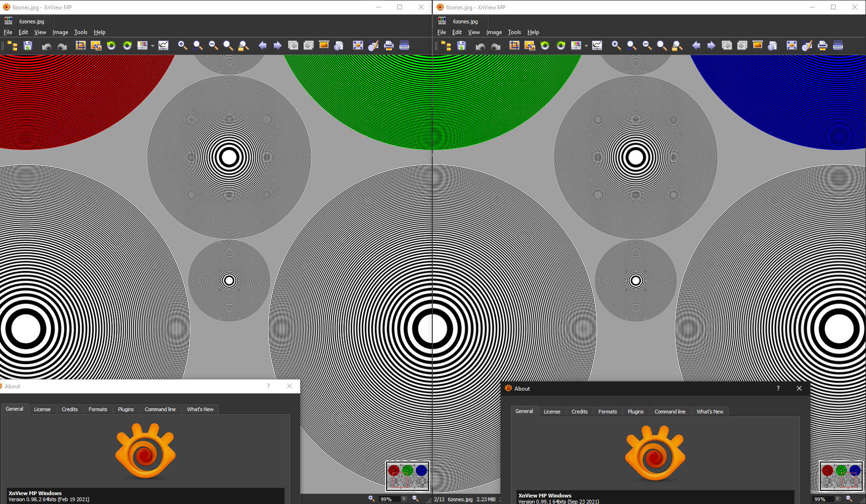Click Resize image icon in left toolbar
Viewport: 866px width, 504px height.
pyautogui.click(x=96, y=45)
